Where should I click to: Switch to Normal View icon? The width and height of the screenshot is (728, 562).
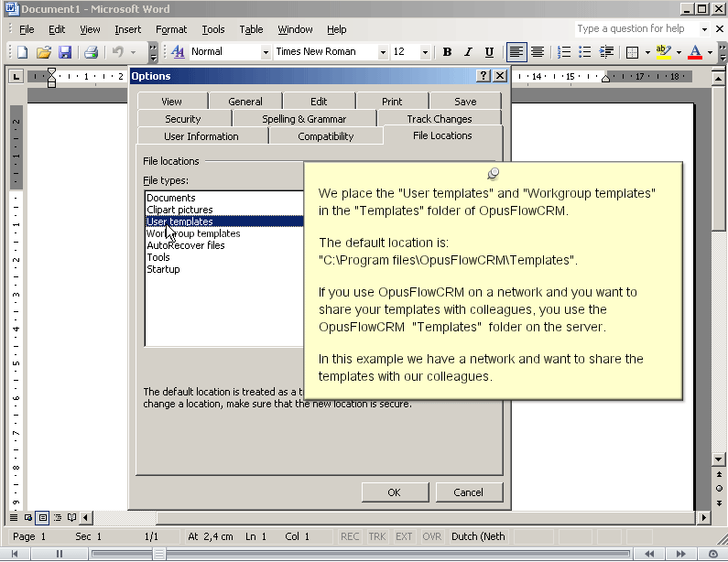[x=14, y=517]
